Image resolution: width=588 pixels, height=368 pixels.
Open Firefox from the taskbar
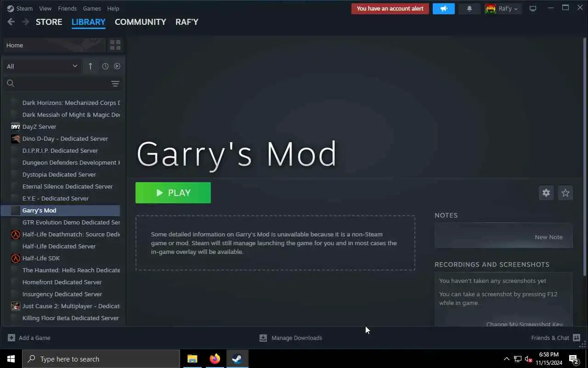215,359
